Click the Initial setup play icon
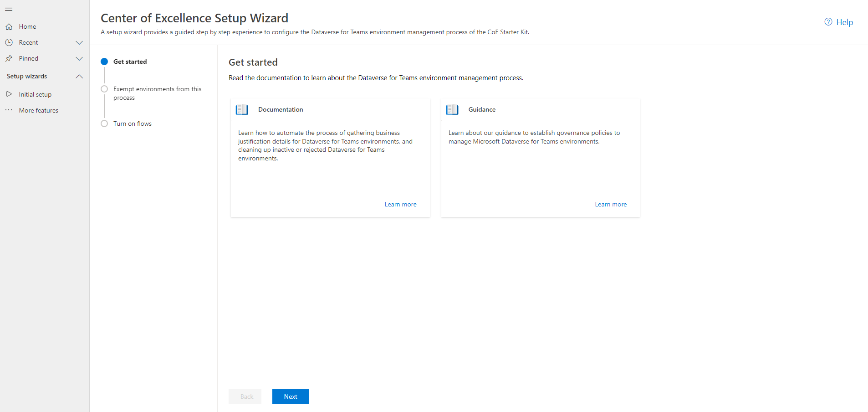868x412 pixels. pyautogui.click(x=9, y=94)
